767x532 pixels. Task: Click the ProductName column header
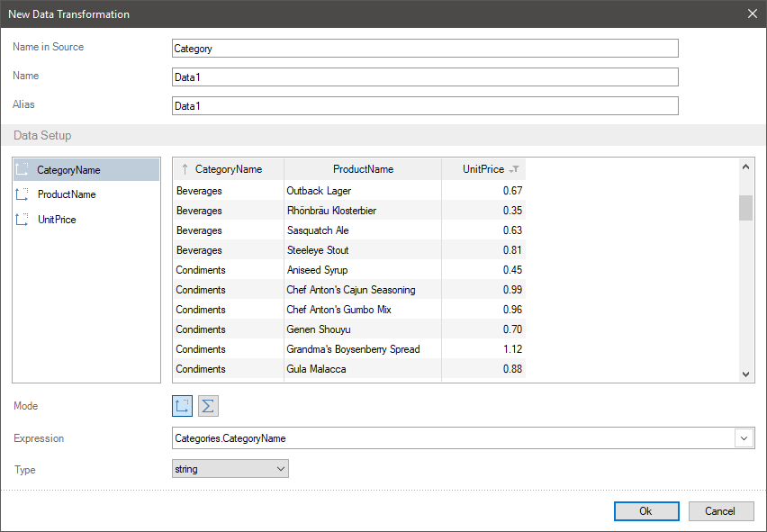point(363,169)
